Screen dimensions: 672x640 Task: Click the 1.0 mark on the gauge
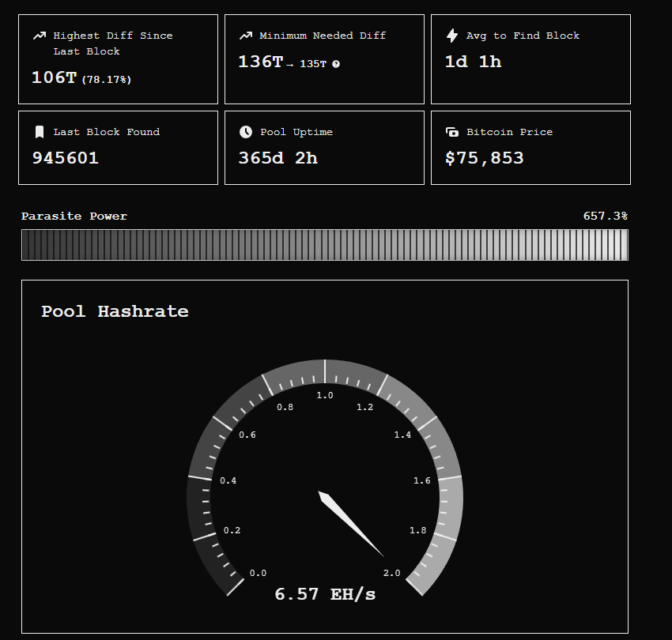325,395
